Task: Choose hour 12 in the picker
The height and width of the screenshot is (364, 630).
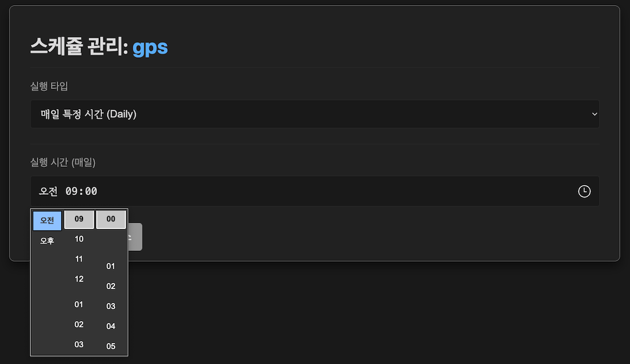Action: coord(78,279)
